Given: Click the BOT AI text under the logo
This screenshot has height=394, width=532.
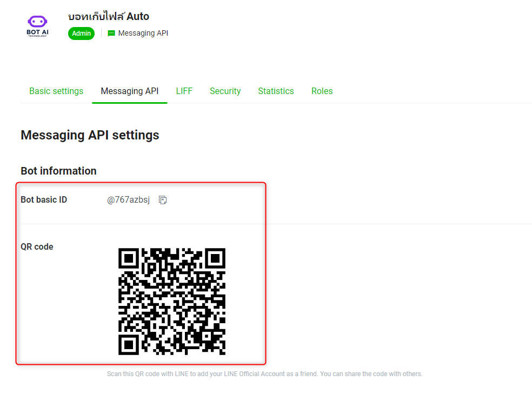Looking at the screenshot, I should pos(37,32).
